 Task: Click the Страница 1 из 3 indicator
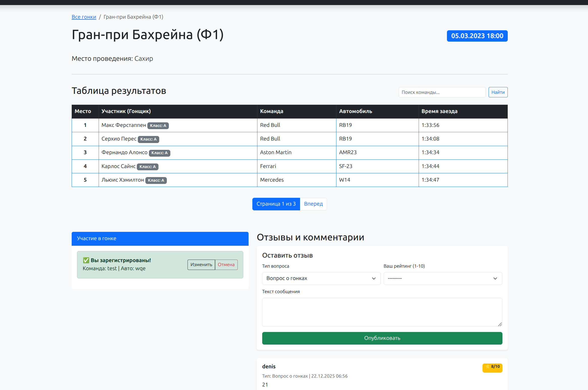276,204
